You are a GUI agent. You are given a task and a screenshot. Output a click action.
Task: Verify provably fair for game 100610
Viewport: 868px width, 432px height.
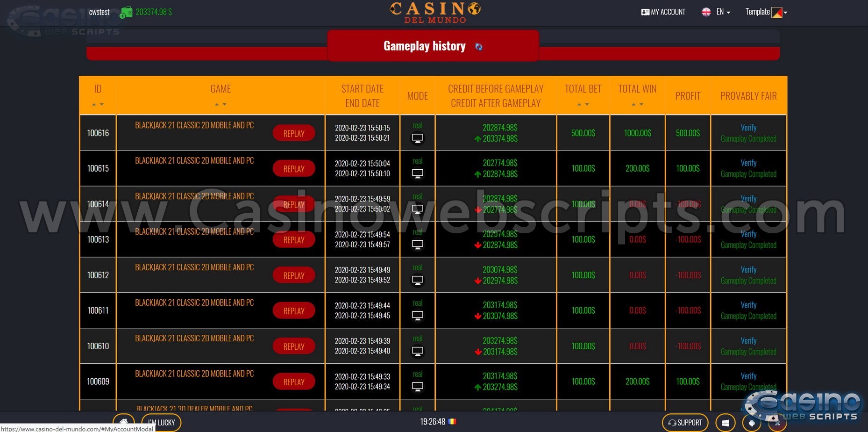point(748,341)
